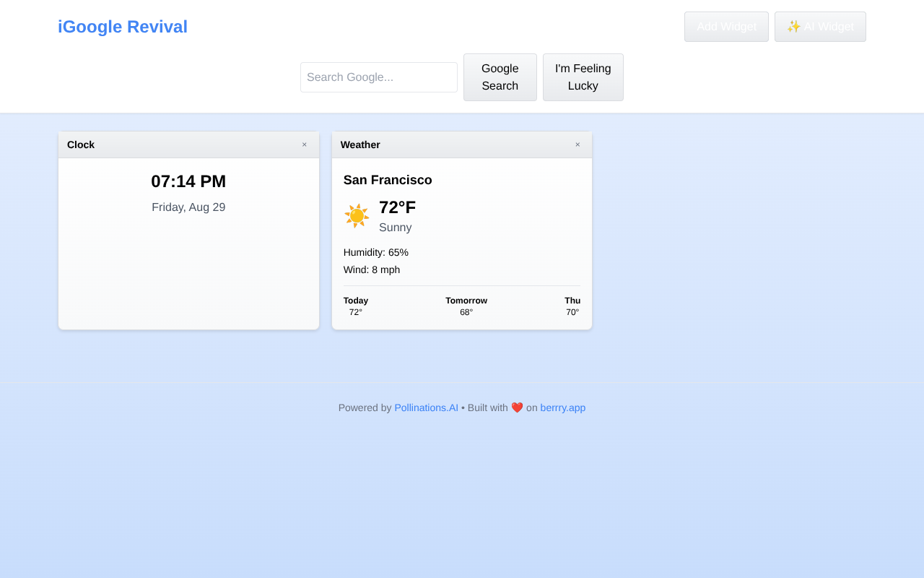
Task: Click the 72°F temperature display
Action: [x=397, y=207]
